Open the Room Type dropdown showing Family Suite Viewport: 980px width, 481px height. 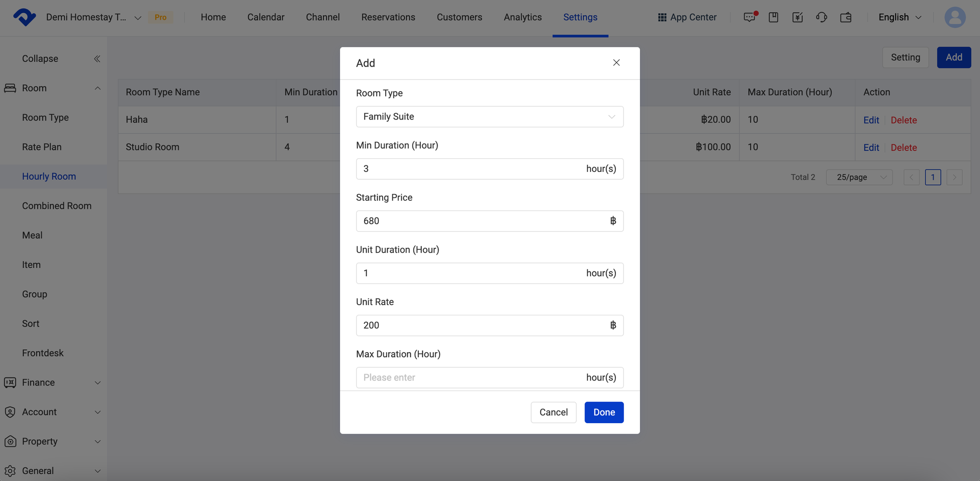point(490,117)
